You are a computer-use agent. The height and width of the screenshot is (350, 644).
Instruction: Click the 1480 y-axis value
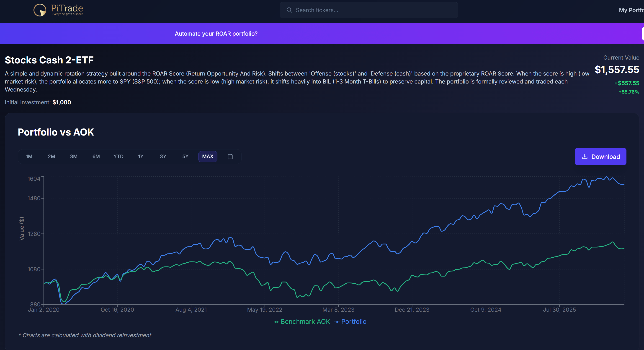[34, 198]
